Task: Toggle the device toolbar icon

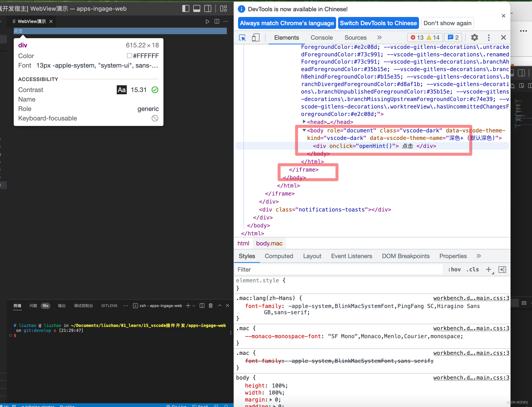Action: pyautogui.click(x=256, y=38)
